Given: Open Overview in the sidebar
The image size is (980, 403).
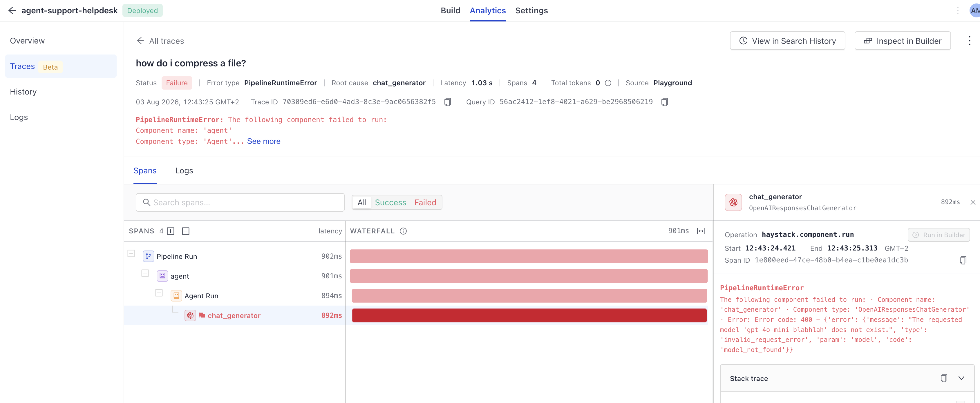Looking at the screenshot, I should (61, 41).
